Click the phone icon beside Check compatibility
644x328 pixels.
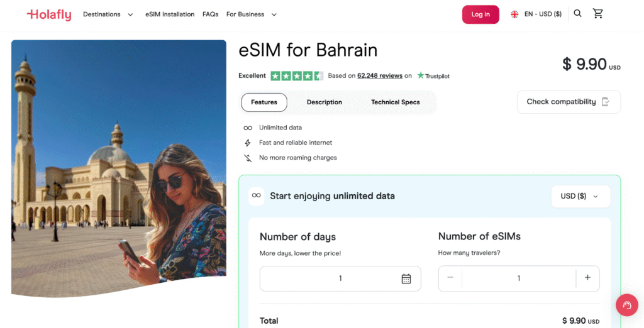[606, 102]
